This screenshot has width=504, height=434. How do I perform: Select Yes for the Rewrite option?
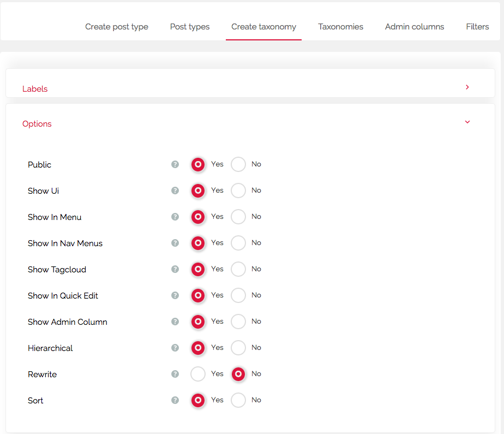point(198,374)
